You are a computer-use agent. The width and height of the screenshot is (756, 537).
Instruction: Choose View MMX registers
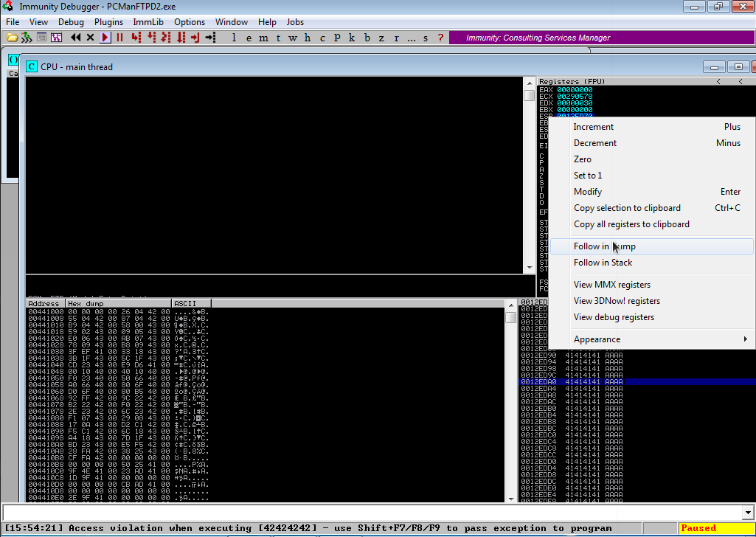coord(651,285)
